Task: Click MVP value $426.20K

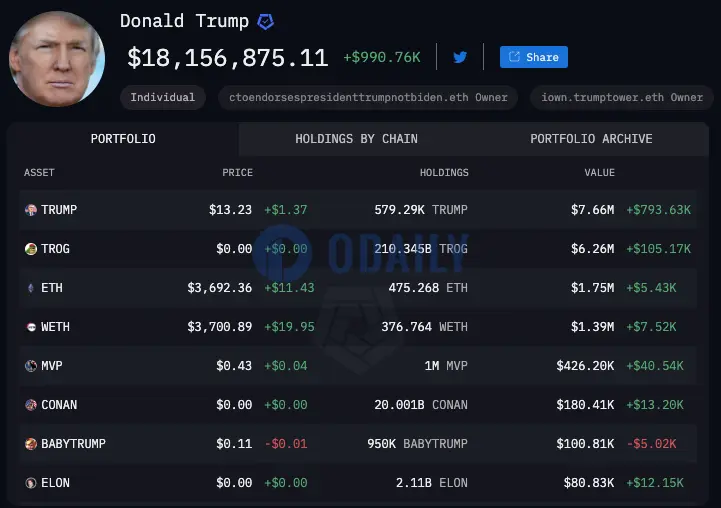Action: (x=585, y=366)
